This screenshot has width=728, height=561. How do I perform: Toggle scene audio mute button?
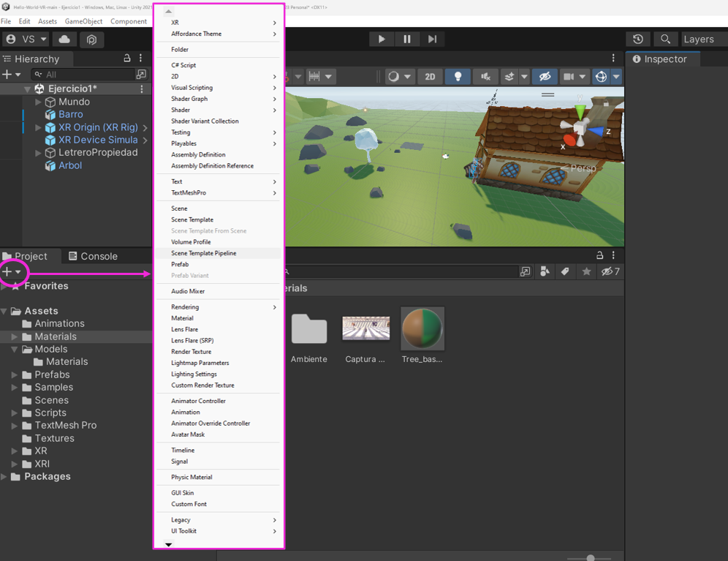(485, 77)
